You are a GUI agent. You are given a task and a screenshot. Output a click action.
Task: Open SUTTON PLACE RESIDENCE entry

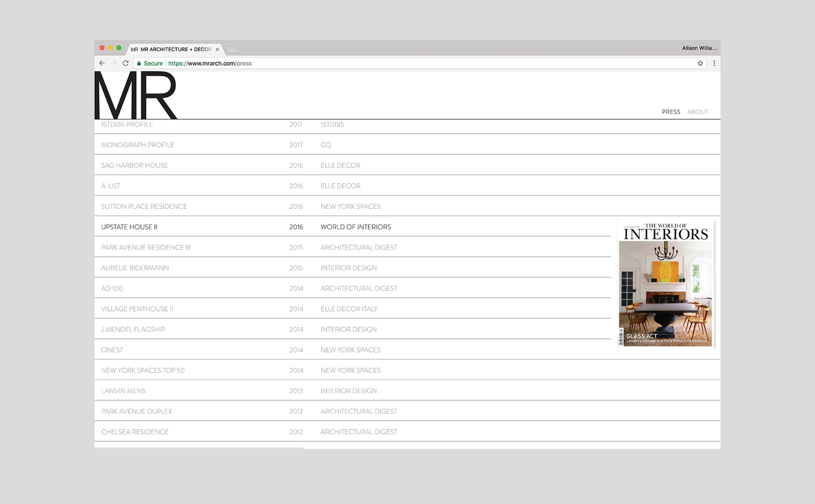(144, 207)
